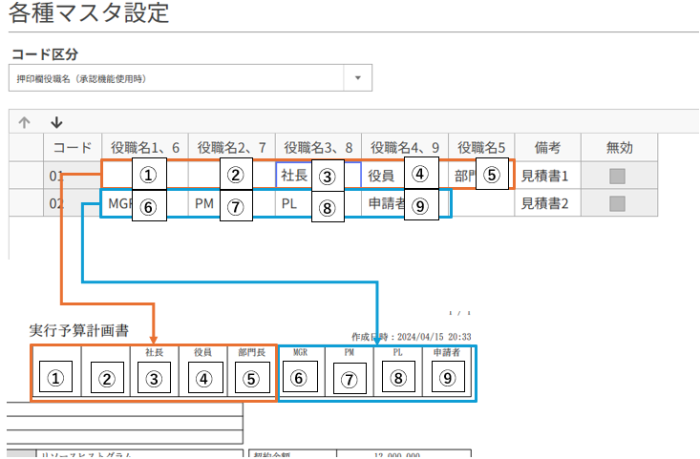Click the 役職名4、9 column header
This screenshot has width=700, height=459.
click(403, 147)
